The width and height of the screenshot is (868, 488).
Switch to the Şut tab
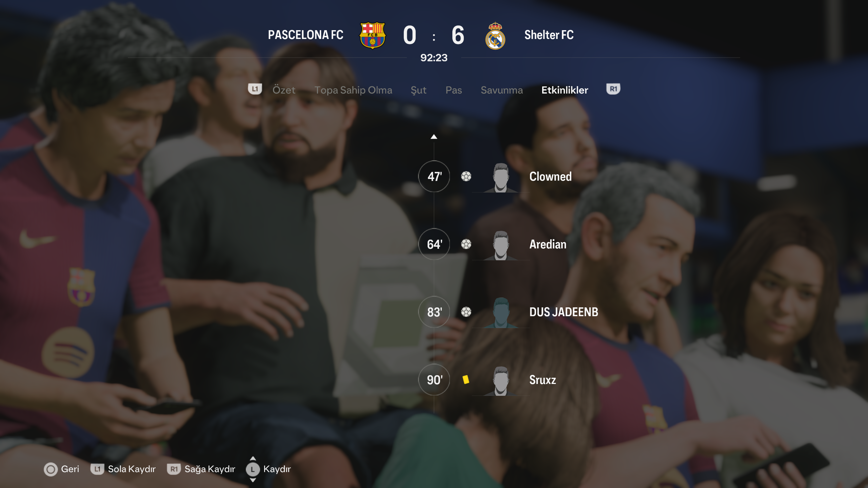418,90
